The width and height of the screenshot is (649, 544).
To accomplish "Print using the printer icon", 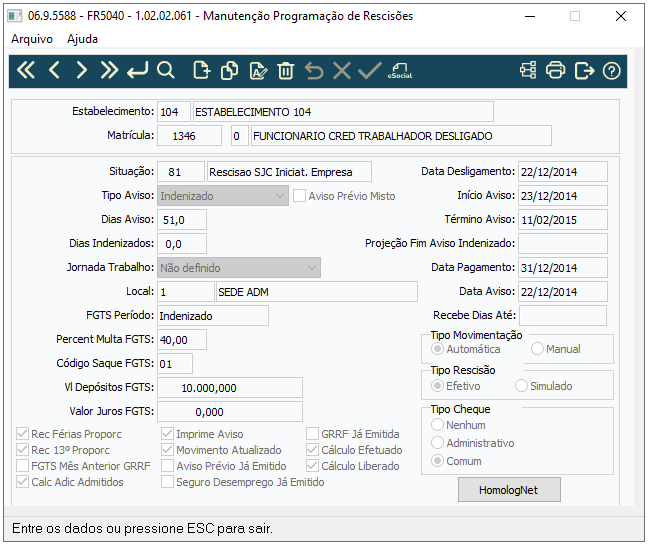I will coord(555,70).
